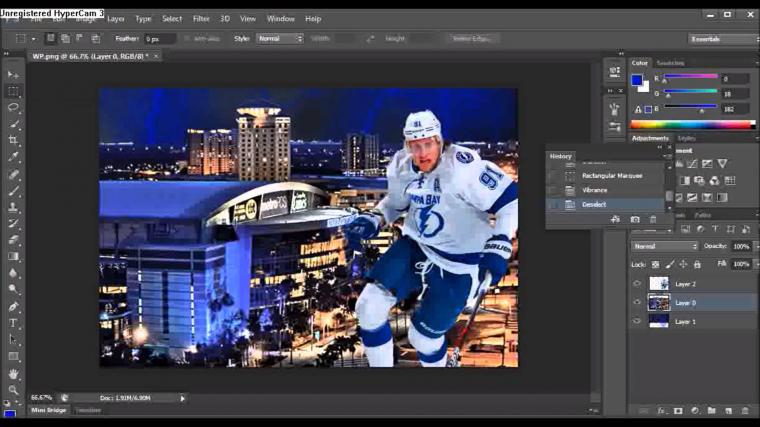
Task: Open the Layer menu
Action: [115, 19]
